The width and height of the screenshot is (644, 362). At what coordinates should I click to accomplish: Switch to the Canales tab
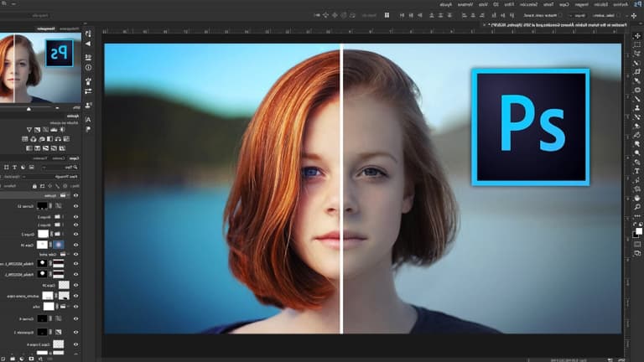click(x=59, y=158)
